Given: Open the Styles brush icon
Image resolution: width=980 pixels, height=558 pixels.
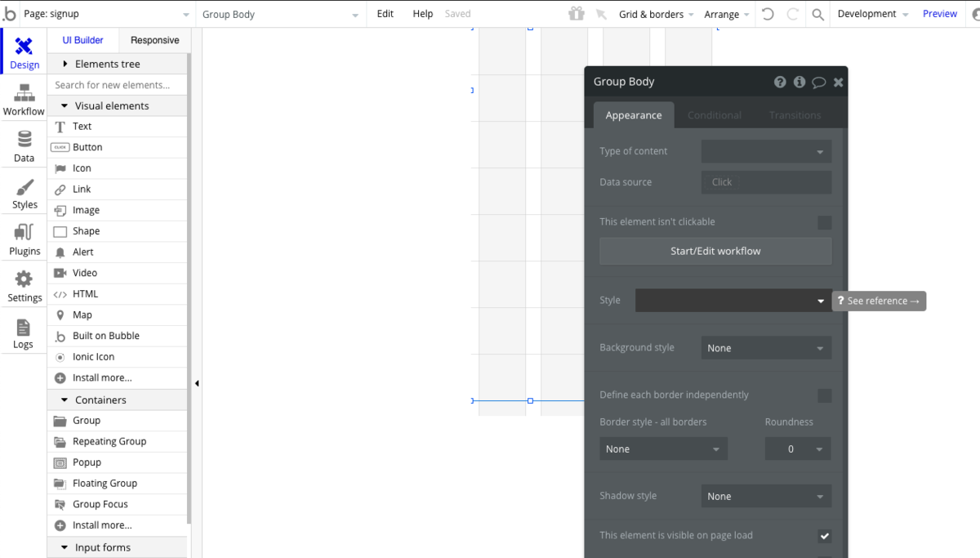Looking at the screenshot, I should 24,187.
